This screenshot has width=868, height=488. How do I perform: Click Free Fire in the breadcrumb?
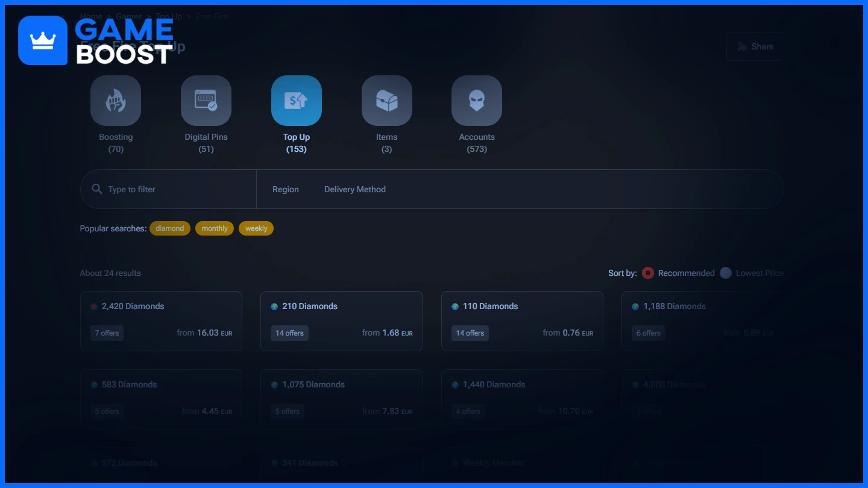212,16
